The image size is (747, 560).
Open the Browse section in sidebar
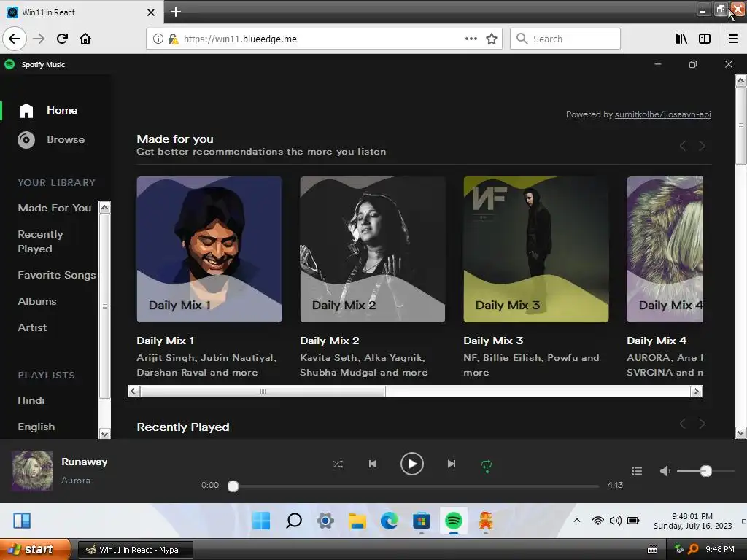pyautogui.click(x=52, y=139)
